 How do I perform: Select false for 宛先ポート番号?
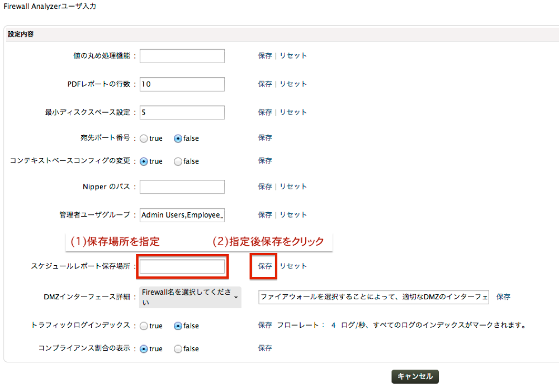pos(178,138)
